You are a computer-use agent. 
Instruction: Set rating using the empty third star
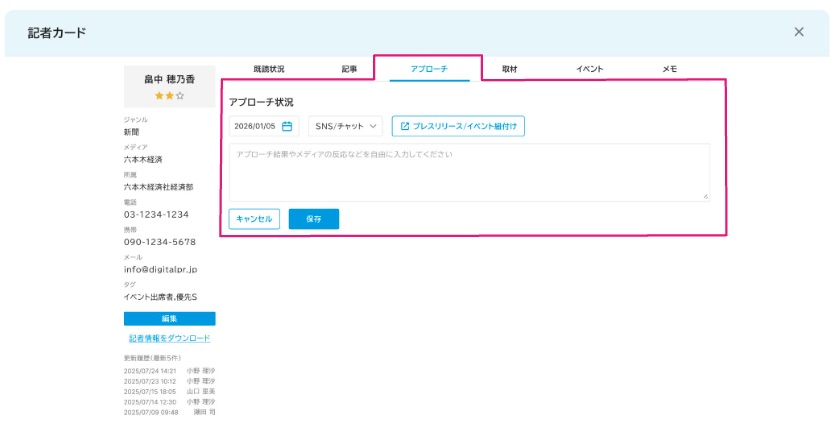[180, 96]
